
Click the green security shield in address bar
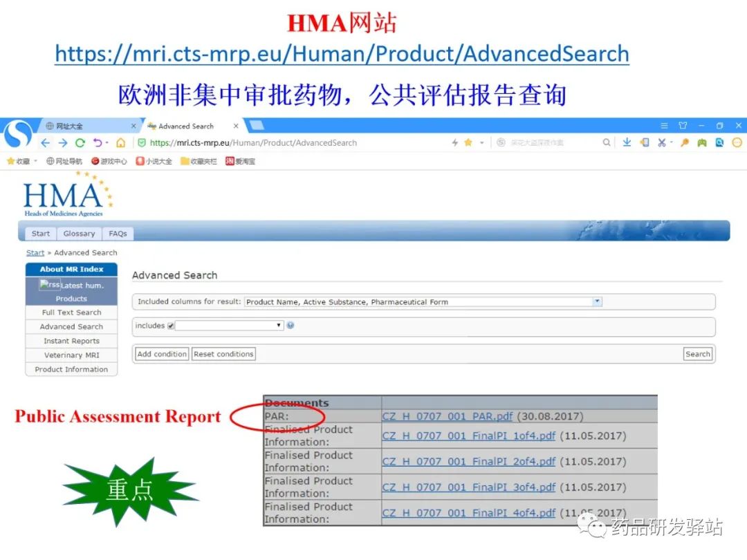click(142, 143)
